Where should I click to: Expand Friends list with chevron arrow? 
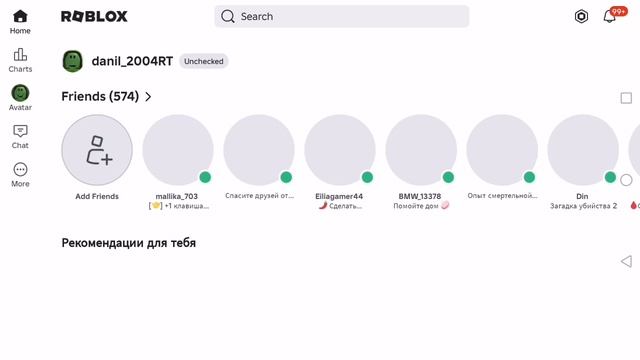148,97
